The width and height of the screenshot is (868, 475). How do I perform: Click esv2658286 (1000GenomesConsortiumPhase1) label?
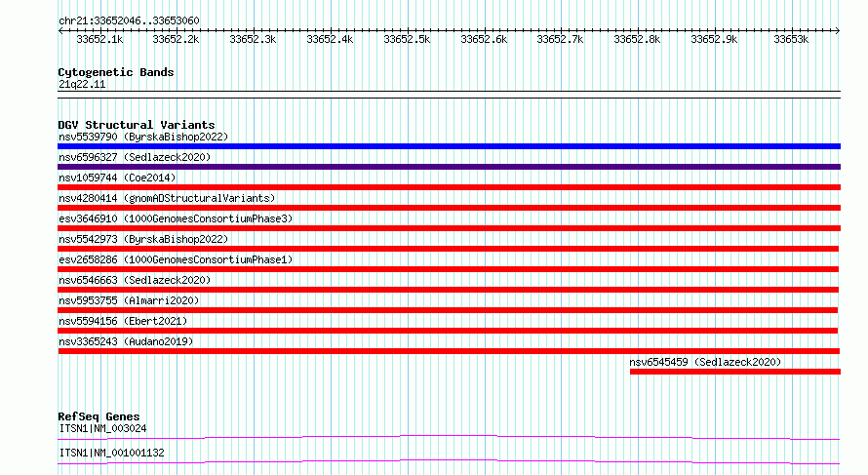pos(176,259)
